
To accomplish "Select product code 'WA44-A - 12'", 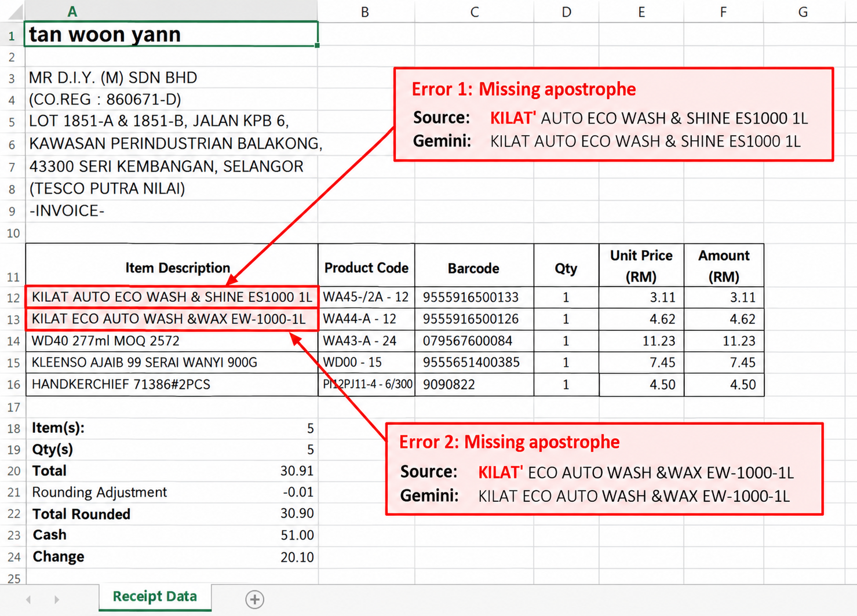I will click(x=366, y=319).
